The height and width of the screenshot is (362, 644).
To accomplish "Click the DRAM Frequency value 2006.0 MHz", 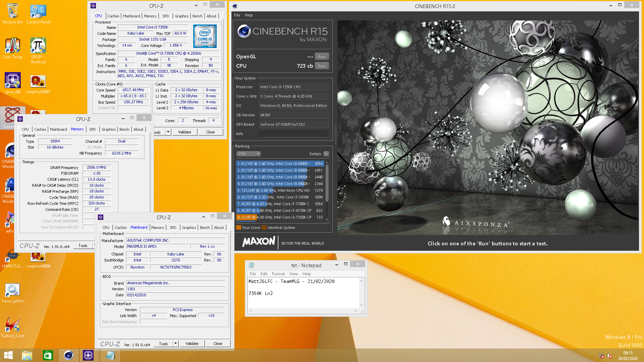I will [x=97, y=167].
